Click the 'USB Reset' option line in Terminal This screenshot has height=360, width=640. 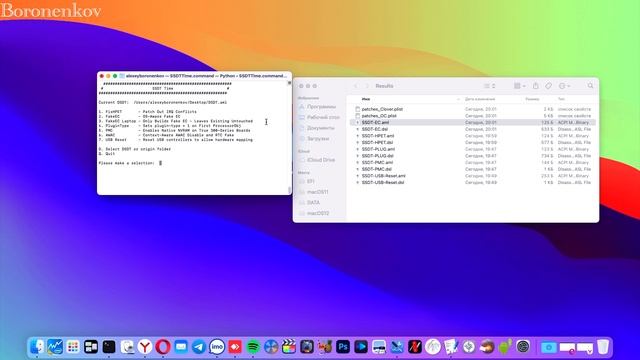pyautogui.click(x=176, y=140)
